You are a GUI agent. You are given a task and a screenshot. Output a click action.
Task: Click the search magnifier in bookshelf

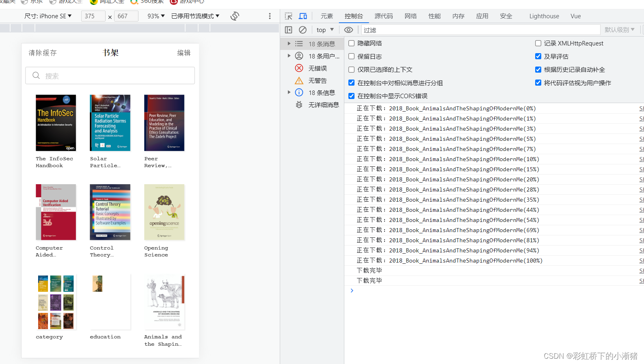pyautogui.click(x=36, y=75)
